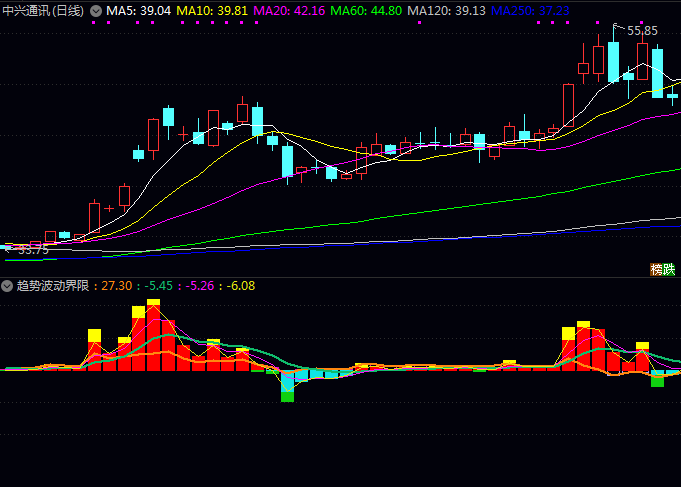
Task: Click the green bar in lower indicator
Action: point(288,396)
